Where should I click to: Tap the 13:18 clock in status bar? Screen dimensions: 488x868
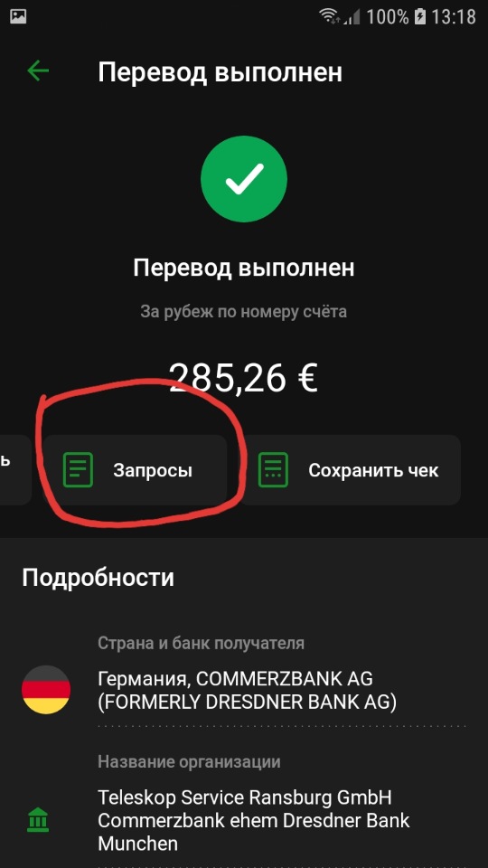coord(453,16)
